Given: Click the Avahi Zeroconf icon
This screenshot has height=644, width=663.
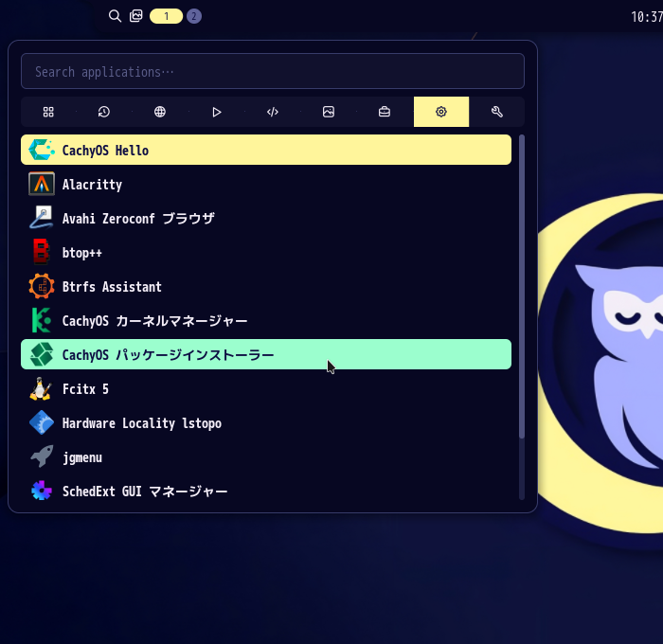Looking at the screenshot, I should pos(42,217).
